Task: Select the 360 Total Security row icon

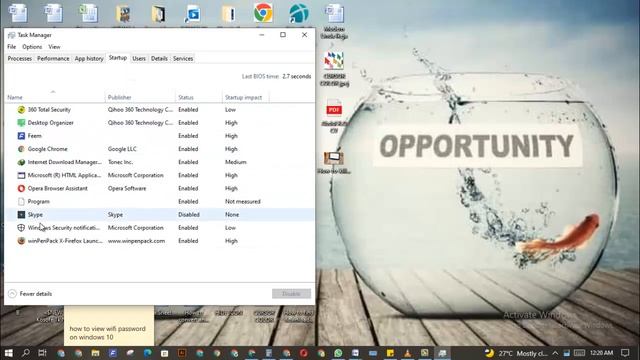Action: [21, 109]
